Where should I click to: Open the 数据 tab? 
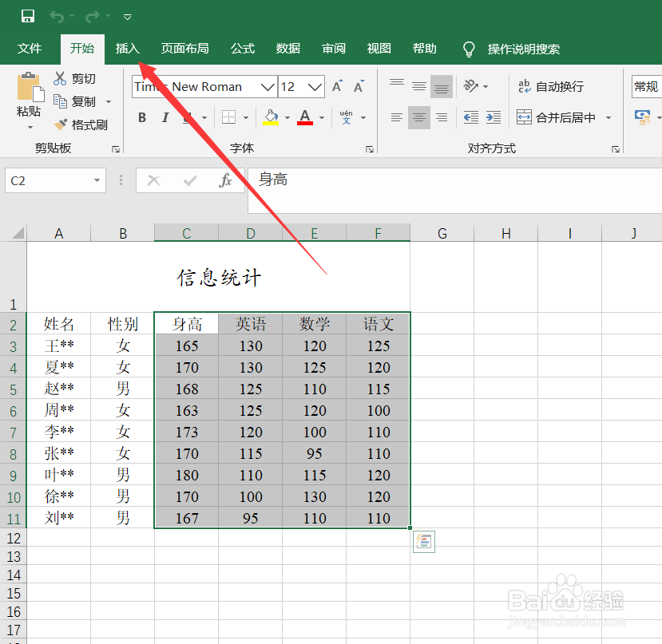(x=288, y=49)
